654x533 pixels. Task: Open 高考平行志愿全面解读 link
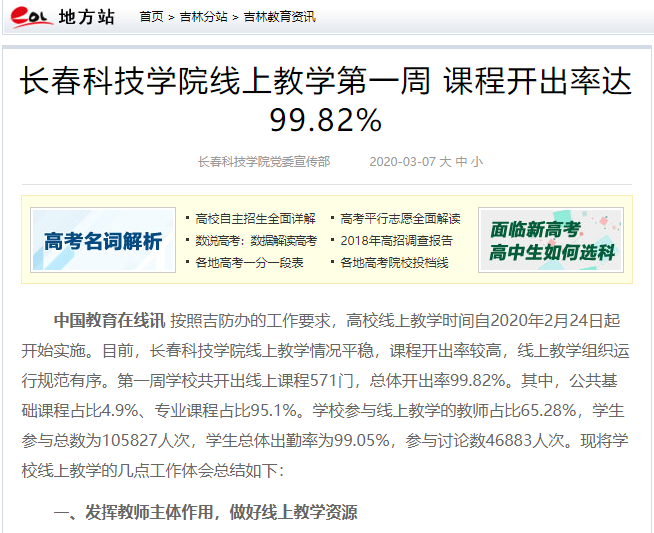(x=400, y=218)
